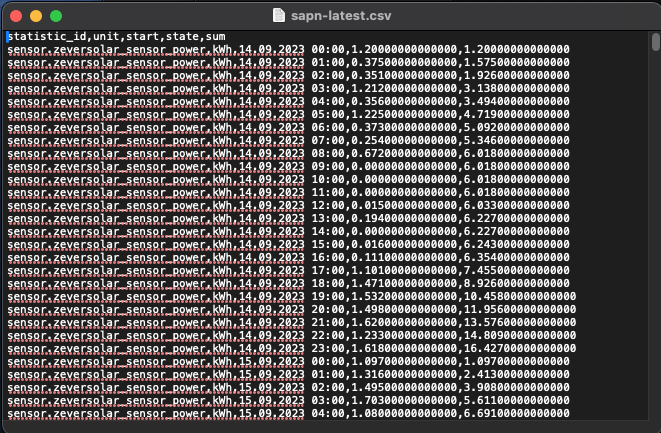Click the state value 1.70300000000000
The height and width of the screenshot is (433, 661).
click(x=404, y=401)
